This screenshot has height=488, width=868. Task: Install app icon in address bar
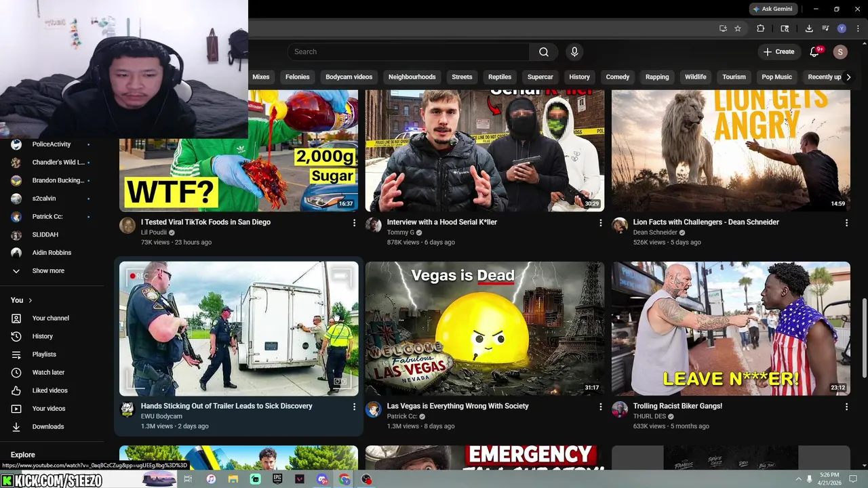click(723, 28)
